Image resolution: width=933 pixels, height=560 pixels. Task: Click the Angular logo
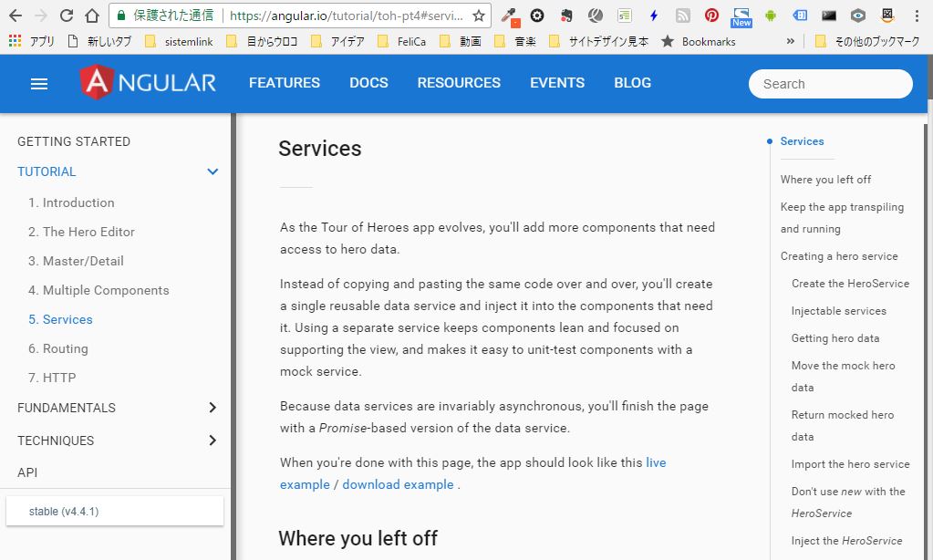coord(148,82)
